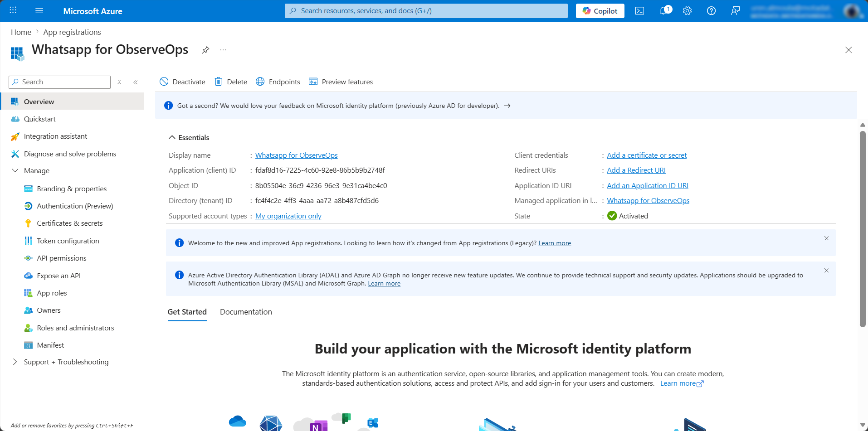Image resolution: width=868 pixels, height=431 pixels.
Task: Collapse the left navigation menu
Action: click(x=136, y=82)
